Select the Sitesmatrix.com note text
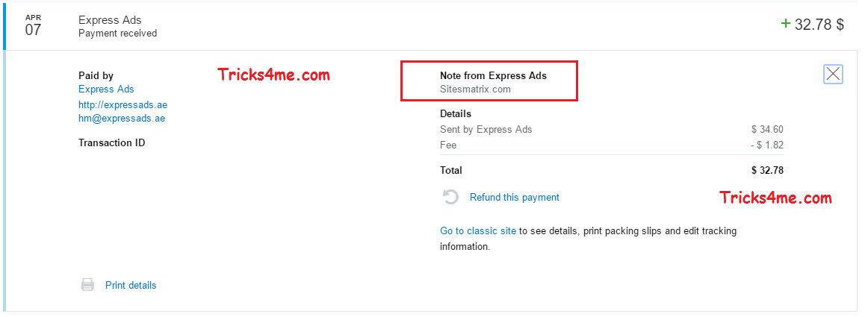Image resolution: width=868 pixels, height=317 pixels. (475, 89)
